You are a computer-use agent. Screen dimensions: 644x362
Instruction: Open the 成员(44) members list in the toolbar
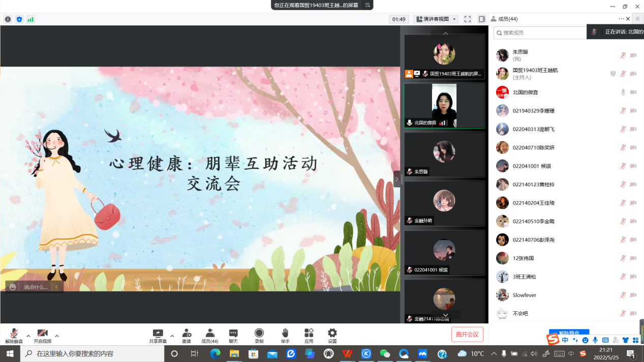[209, 334]
